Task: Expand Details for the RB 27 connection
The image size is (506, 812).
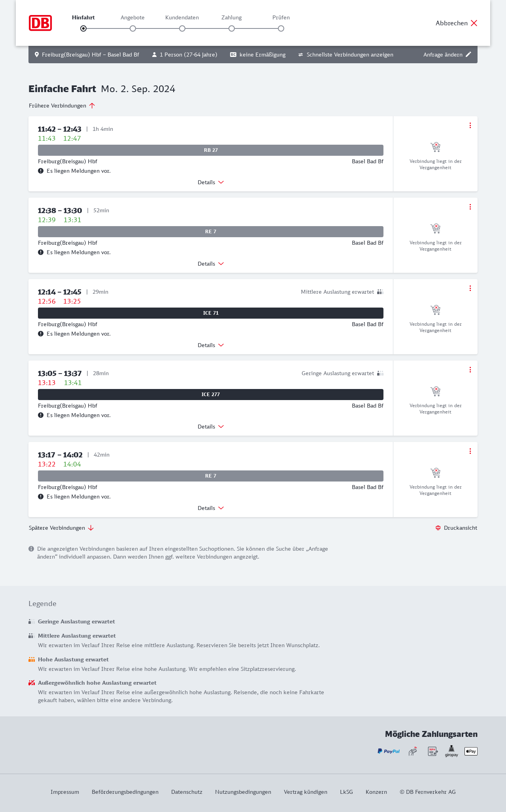Action: click(x=211, y=182)
